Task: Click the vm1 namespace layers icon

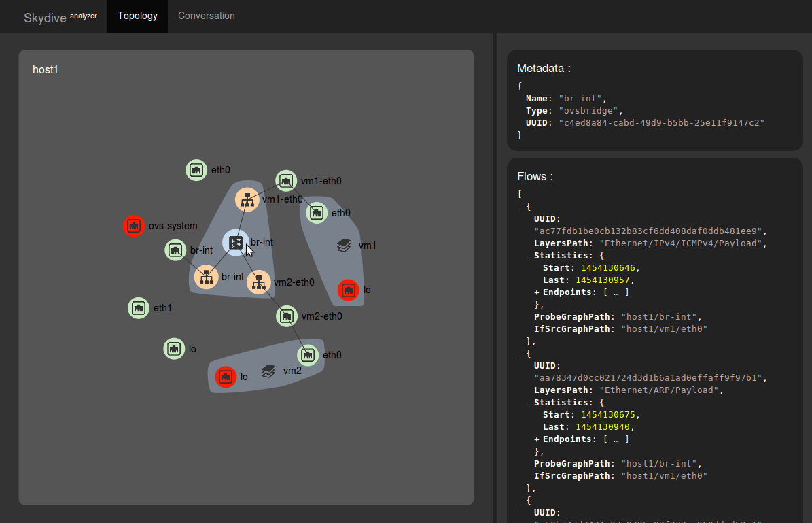Action: (344, 245)
